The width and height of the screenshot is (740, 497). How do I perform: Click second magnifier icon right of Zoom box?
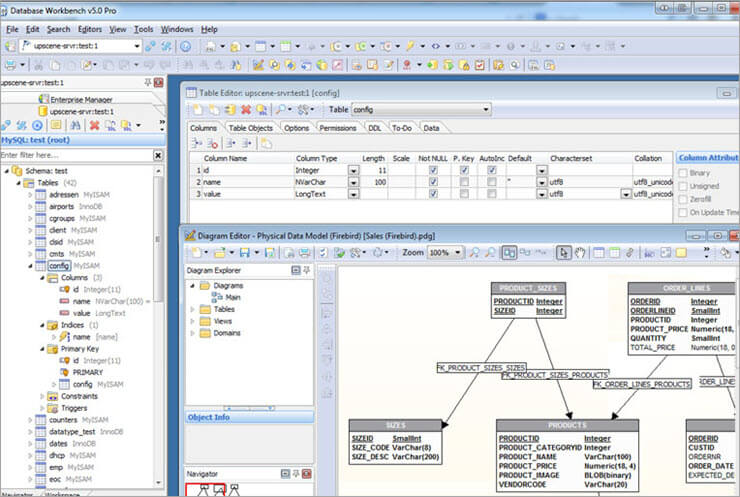(x=490, y=253)
